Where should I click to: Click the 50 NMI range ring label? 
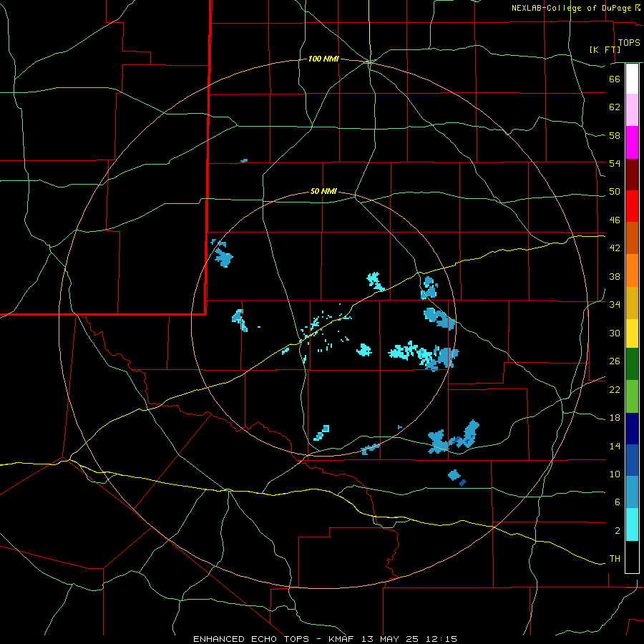[323, 191]
